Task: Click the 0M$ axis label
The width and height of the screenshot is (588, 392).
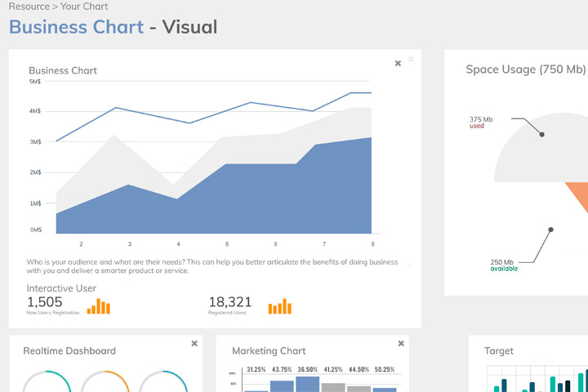Action: (x=36, y=229)
